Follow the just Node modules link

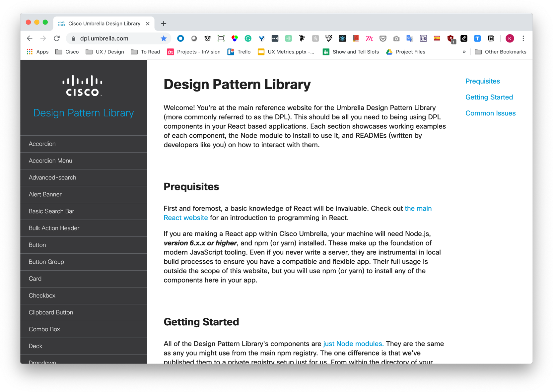coord(353,344)
